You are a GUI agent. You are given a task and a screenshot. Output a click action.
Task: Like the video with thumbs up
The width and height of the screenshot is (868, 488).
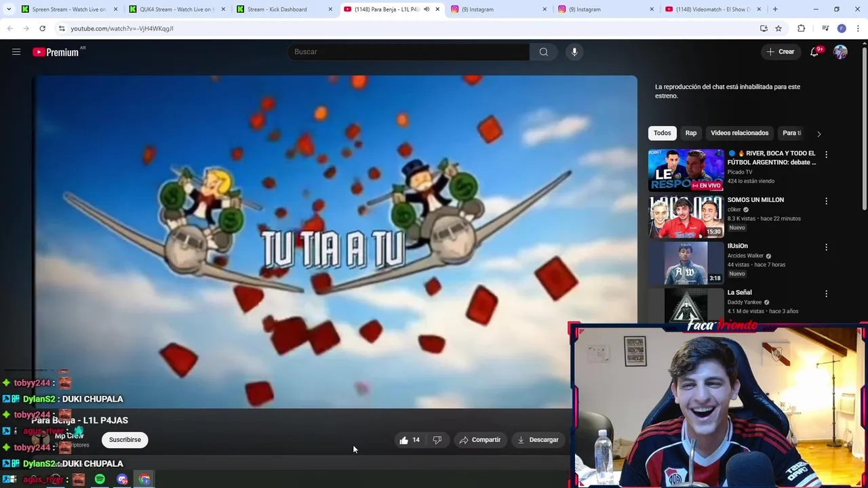[410, 440]
